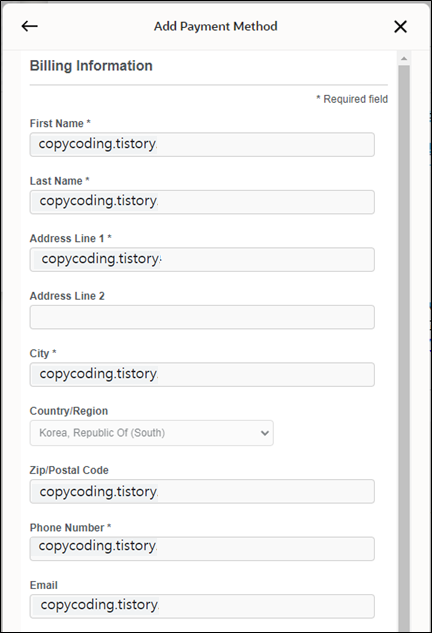432x633 pixels.
Task: Click the Email input field
Action: click(x=202, y=606)
